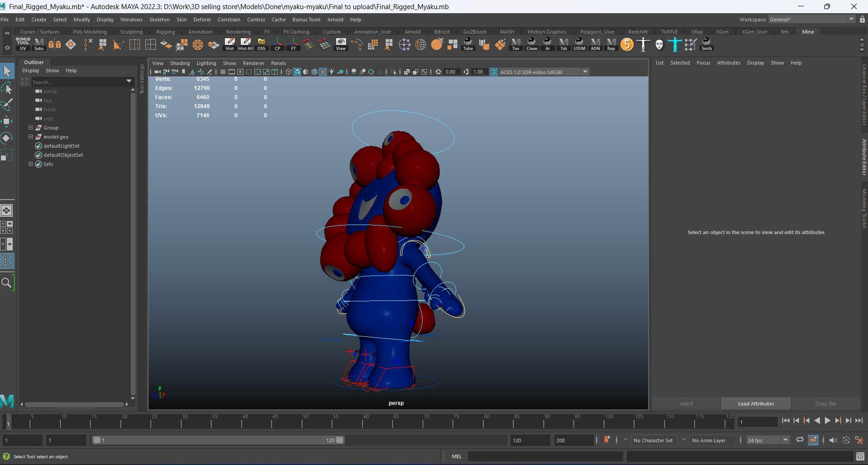Click the cyan T-pose figure shelf icon

point(675,44)
